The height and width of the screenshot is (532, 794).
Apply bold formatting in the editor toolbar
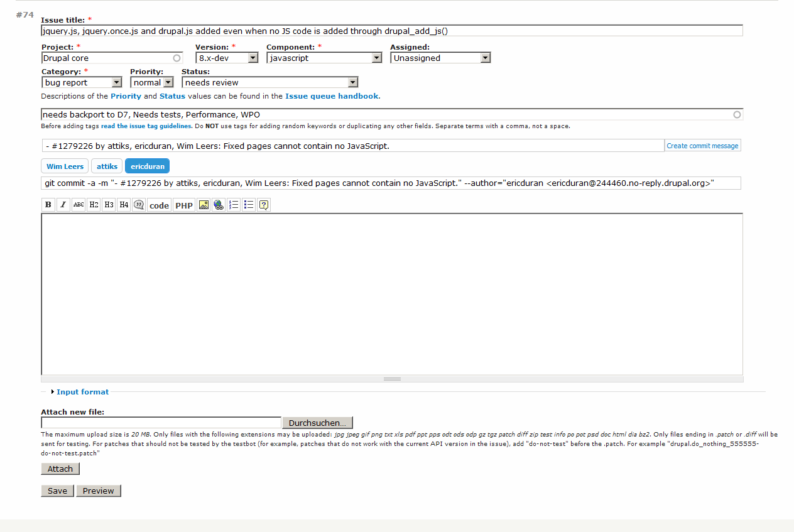click(48, 205)
